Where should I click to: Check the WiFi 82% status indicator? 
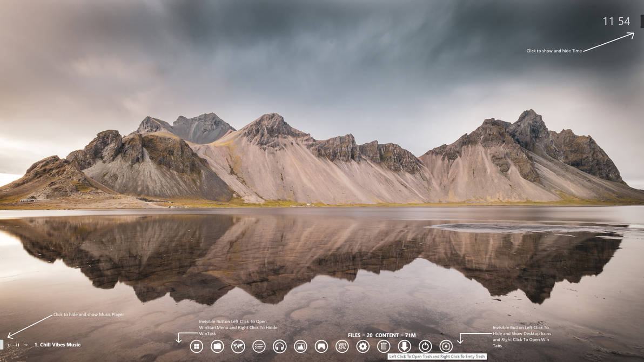(x=343, y=346)
